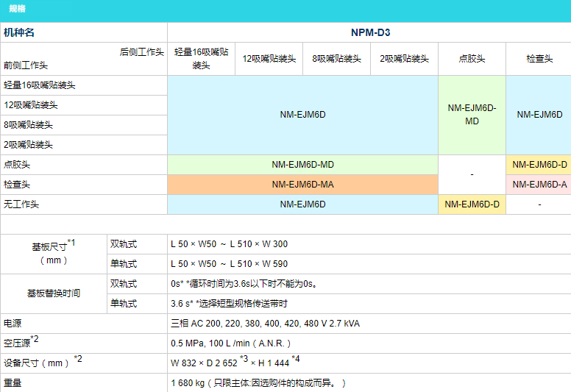The width and height of the screenshot is (571, 392).
Task: Click the 基板替换时间 row label
Action: 54,293
